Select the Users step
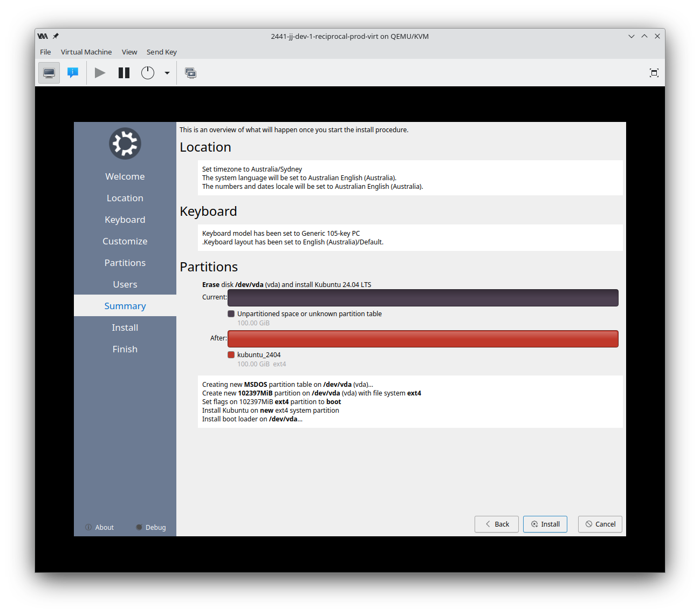Viewport: 700px width, 614px height. [x=125, y=284]
